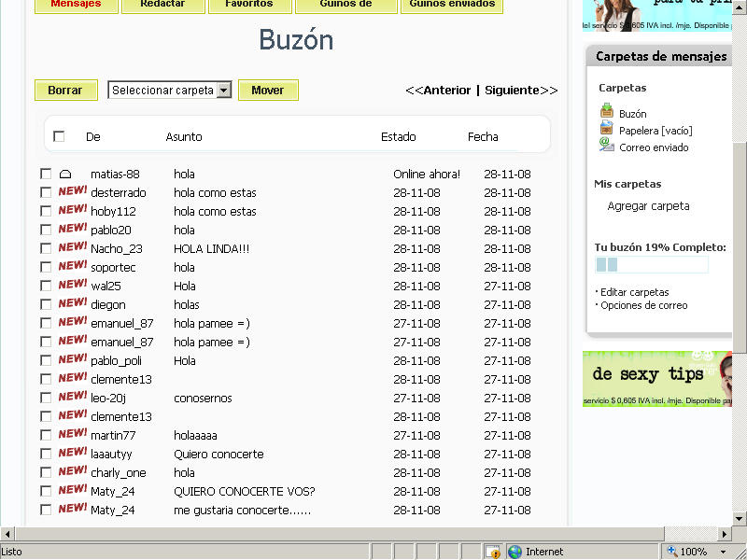This screenshot has width=747, height=560.
Task: Switch to the Mensajes tab
Action: pyautogui.click(x=77, y=5)
